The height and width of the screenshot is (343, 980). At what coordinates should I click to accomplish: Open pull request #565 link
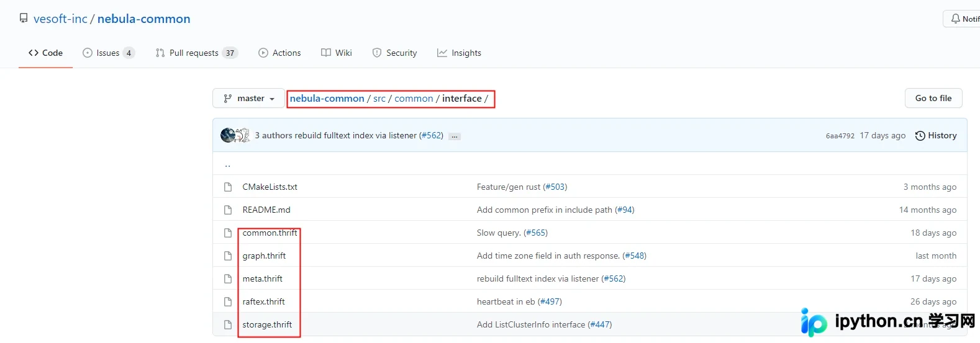(x=536, y=233)
